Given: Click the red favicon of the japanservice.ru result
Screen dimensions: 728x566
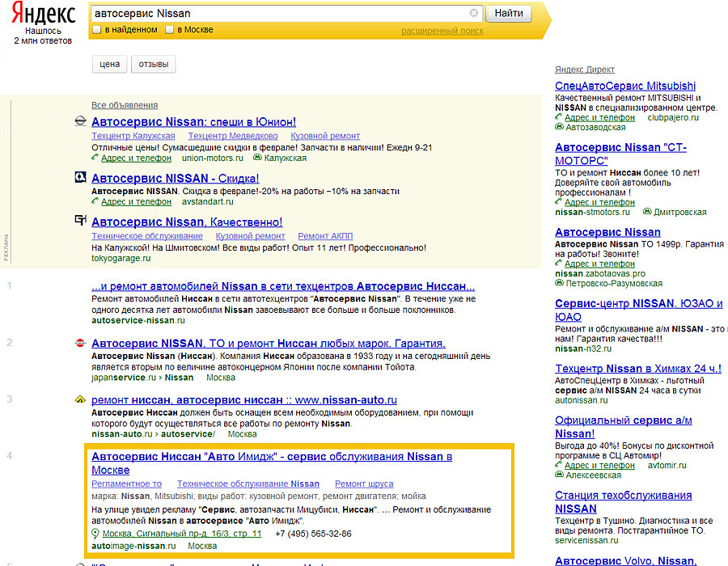Looking at the screenshot, I should click(x=80, y=343).
